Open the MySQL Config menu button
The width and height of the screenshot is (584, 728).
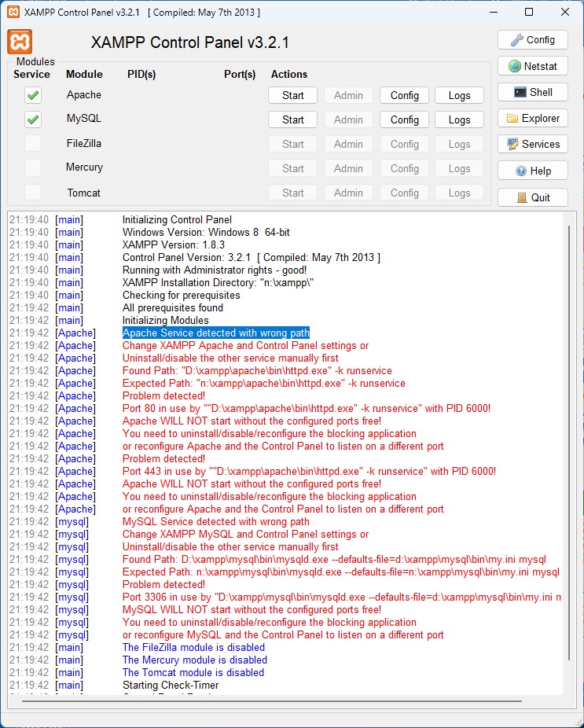(404, 119)
